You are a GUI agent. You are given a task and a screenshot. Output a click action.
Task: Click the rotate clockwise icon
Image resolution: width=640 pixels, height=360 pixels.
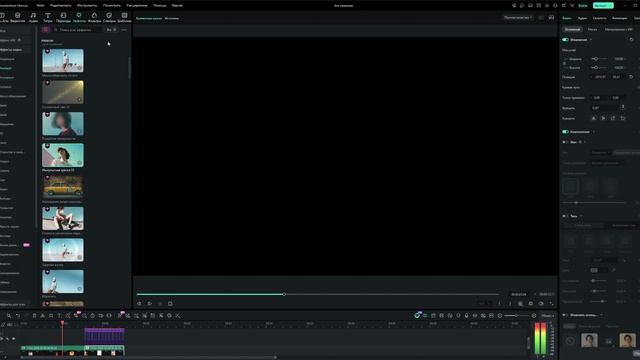click(x=613, y=118)
